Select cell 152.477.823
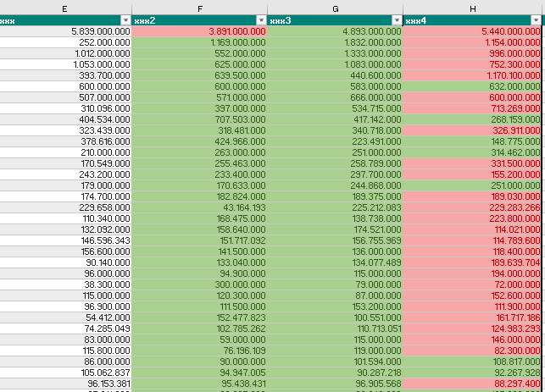This screenshot has height=392, width=545. (x=199, y=317)
